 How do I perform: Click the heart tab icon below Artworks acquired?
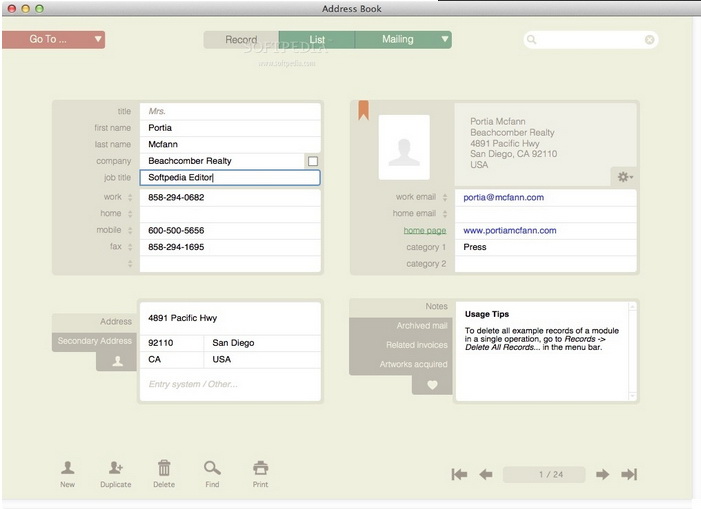(432, 384)
